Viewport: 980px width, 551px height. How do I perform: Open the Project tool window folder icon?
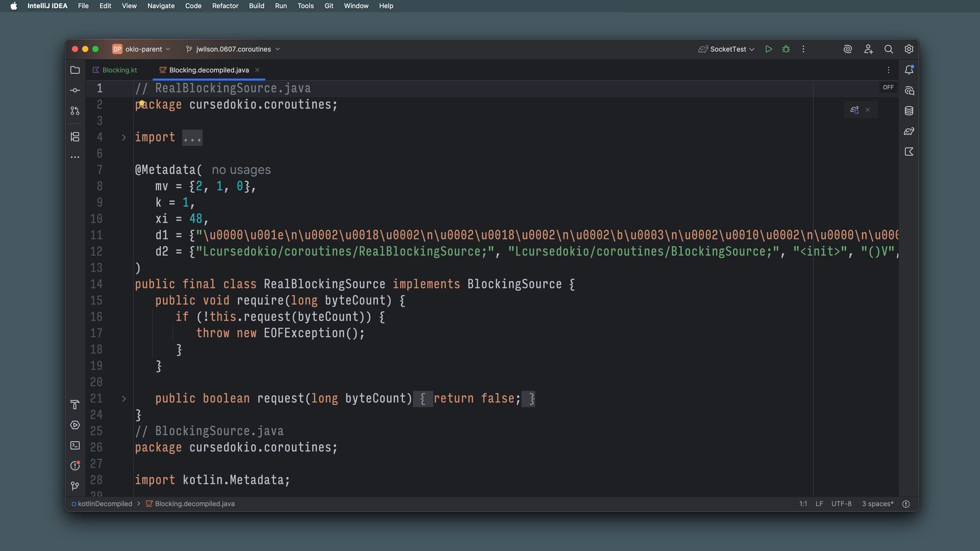coord(75,70)
